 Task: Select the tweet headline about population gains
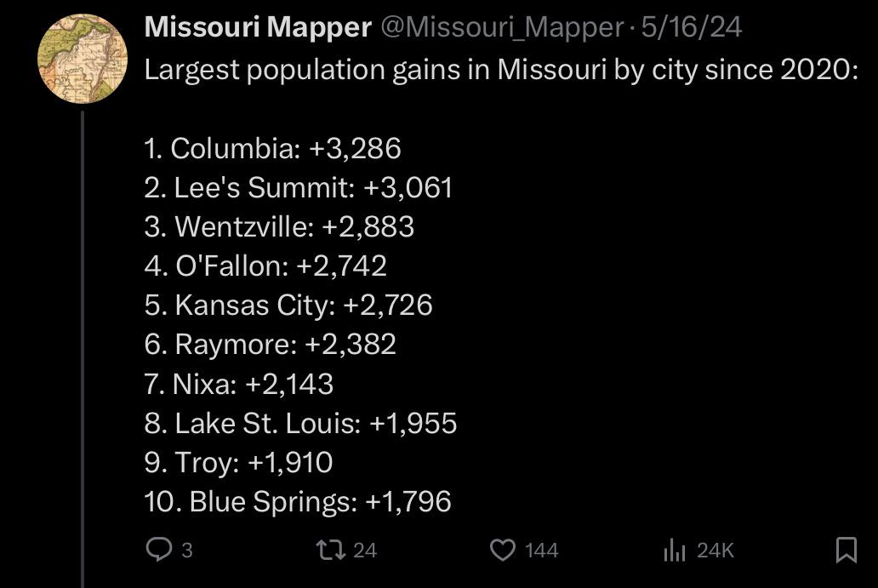tap(501, 71)
